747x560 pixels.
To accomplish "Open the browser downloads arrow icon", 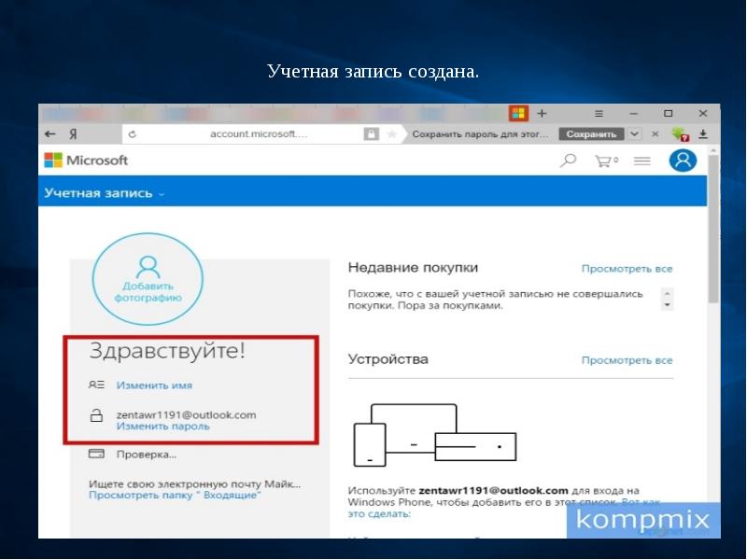I will click(703, 134).
